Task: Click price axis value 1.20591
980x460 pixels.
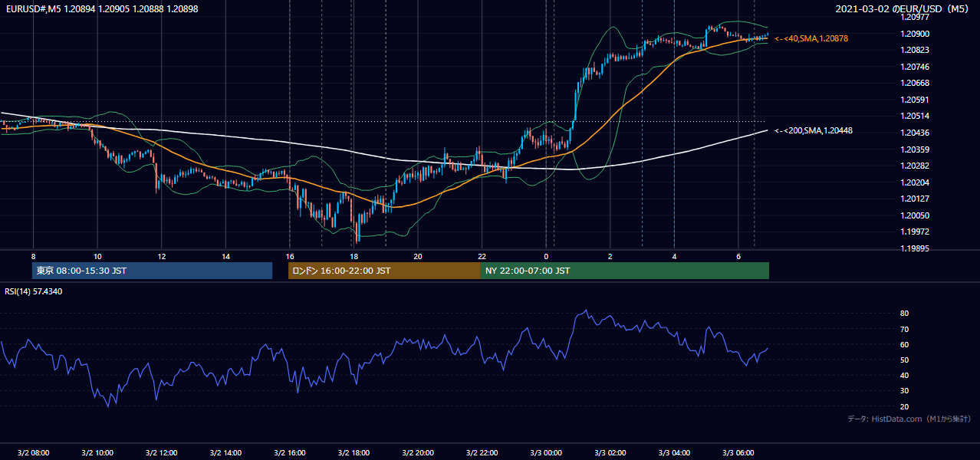Action: [x=914, y=100]
